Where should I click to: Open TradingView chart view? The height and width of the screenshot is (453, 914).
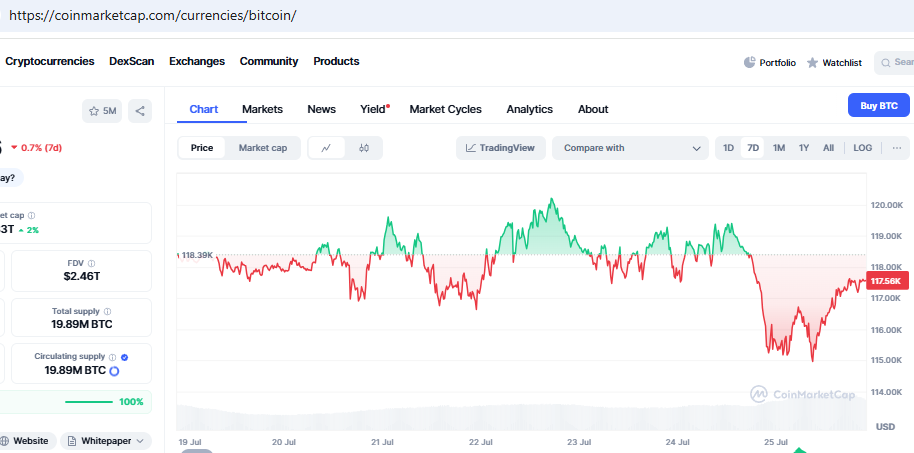tap(501, 148)
